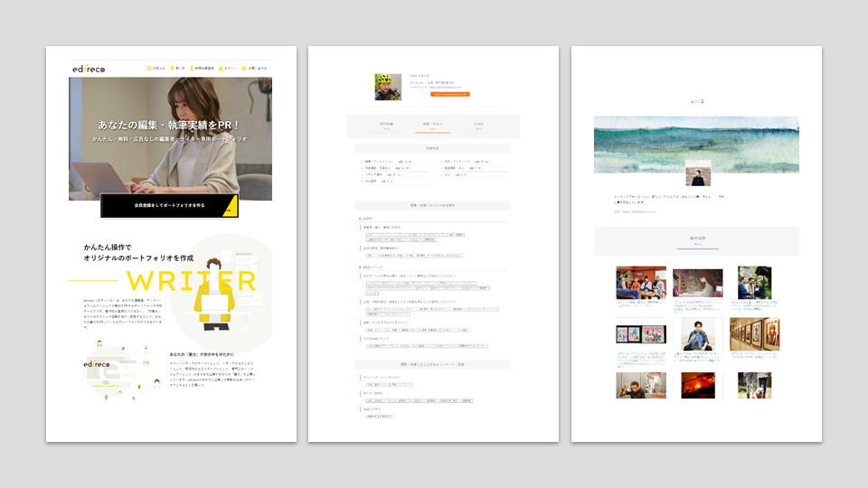Click the profile photo with green helmet
The image size is (868, 488).
(388, 87)
